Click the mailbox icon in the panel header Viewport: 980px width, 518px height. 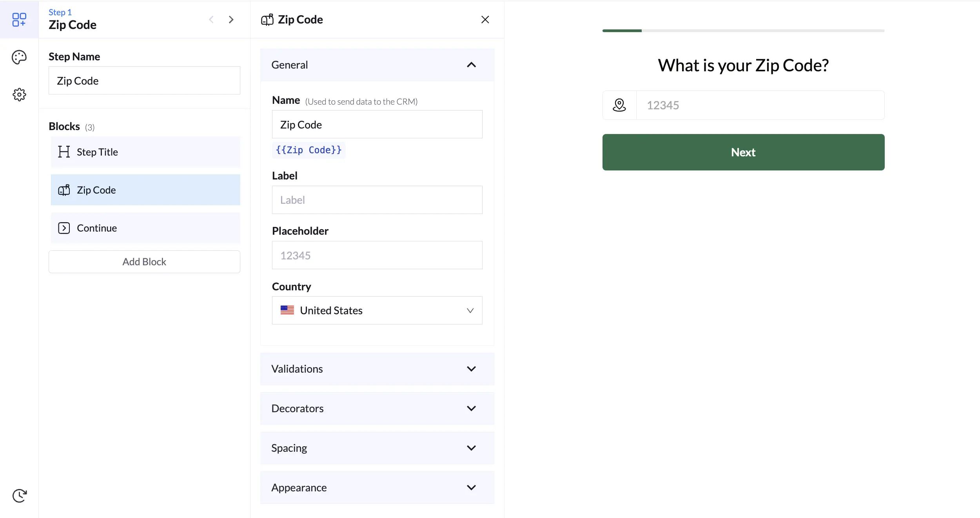point(267,20)
